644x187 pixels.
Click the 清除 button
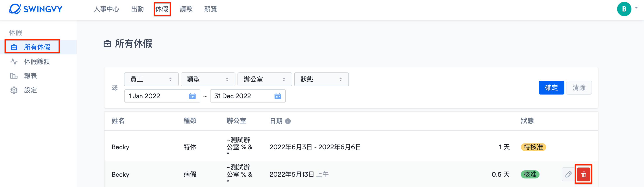click(579, 88)
